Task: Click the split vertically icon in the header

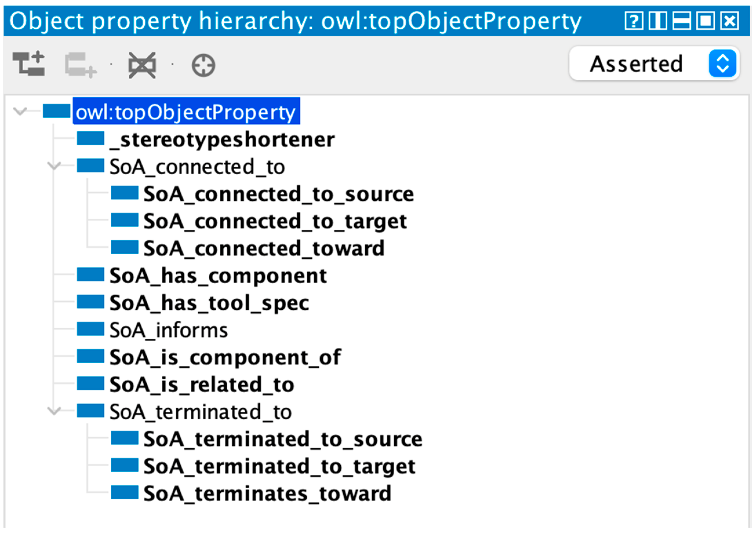Action: pos(657,21)
